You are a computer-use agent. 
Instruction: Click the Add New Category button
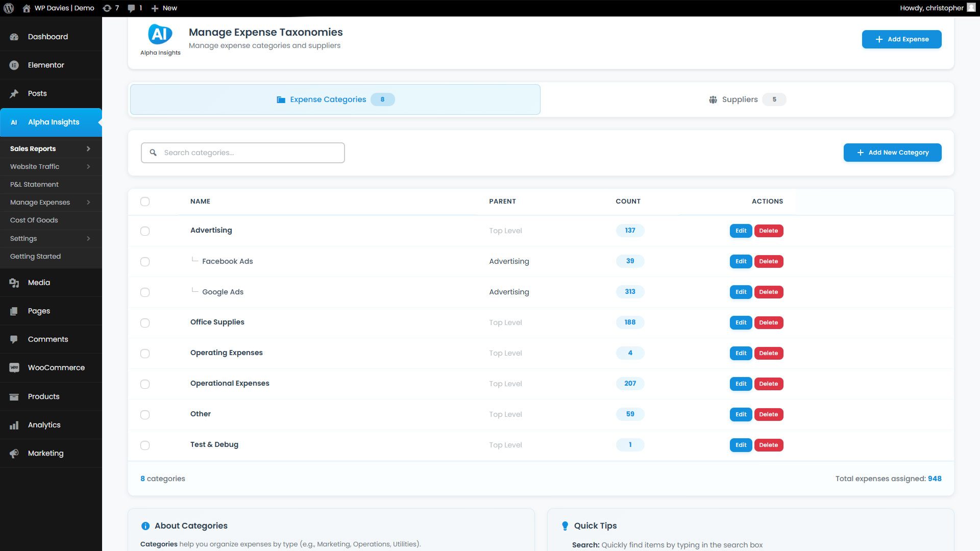892,153
